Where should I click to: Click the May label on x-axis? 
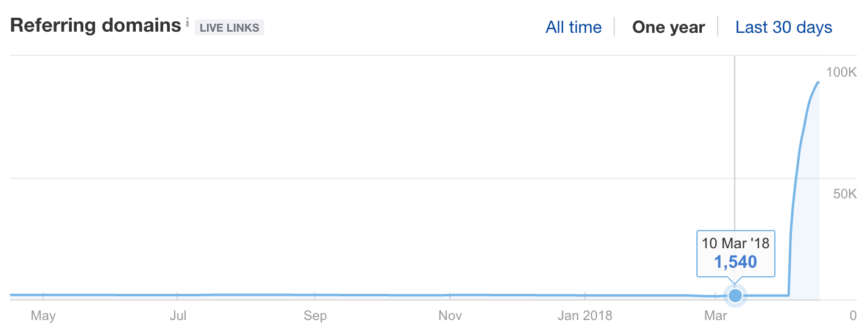tap(43, 316)
